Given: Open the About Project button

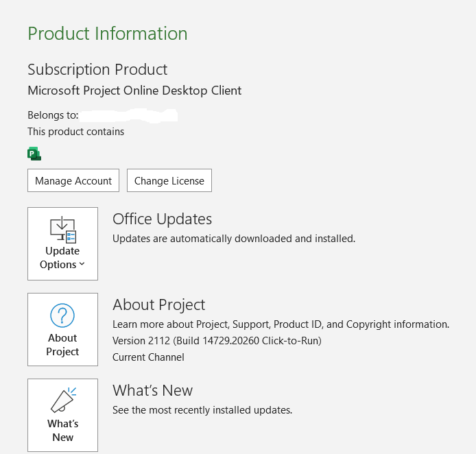Looking at the screenshot, I should 62,329.
